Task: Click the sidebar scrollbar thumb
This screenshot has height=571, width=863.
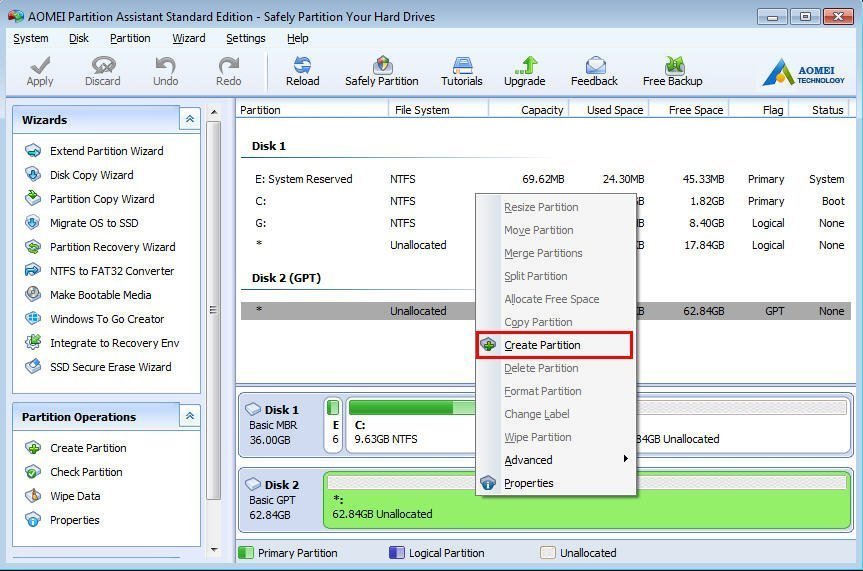Action: pos(214,310)
